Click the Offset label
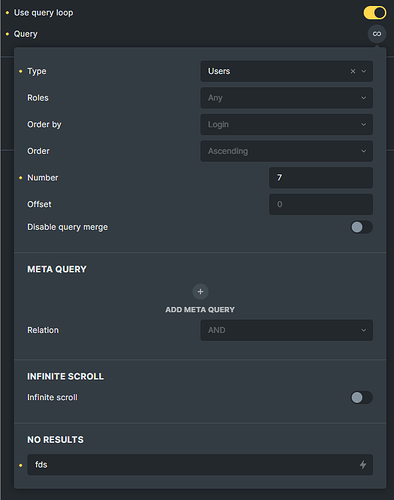The width and height of the screenshot is (394, 500). click(39, 204)
